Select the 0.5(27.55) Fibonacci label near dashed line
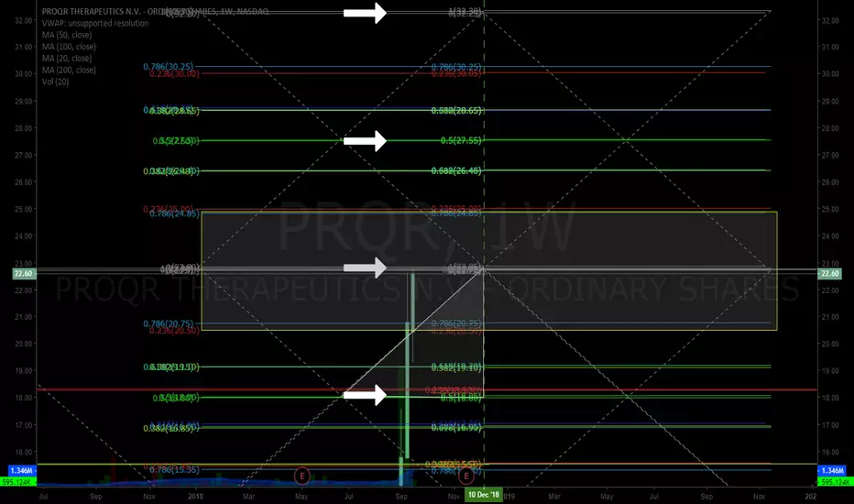 pos(461,140)
